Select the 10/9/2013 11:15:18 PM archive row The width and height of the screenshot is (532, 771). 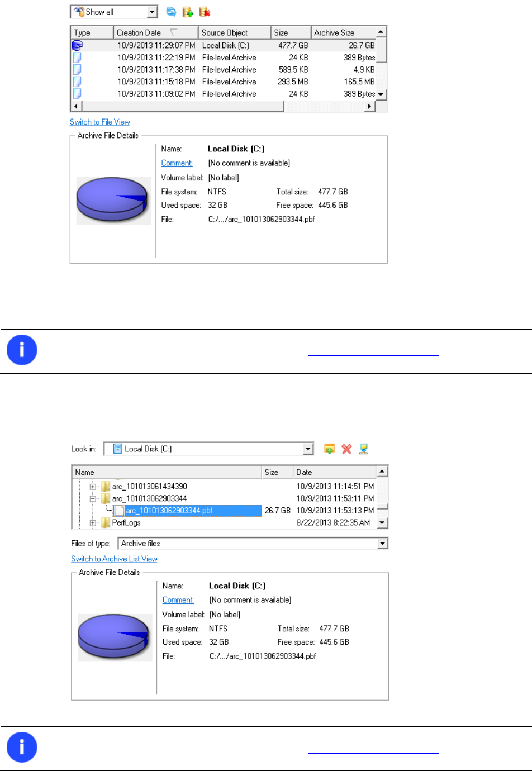tap(224, 82)
